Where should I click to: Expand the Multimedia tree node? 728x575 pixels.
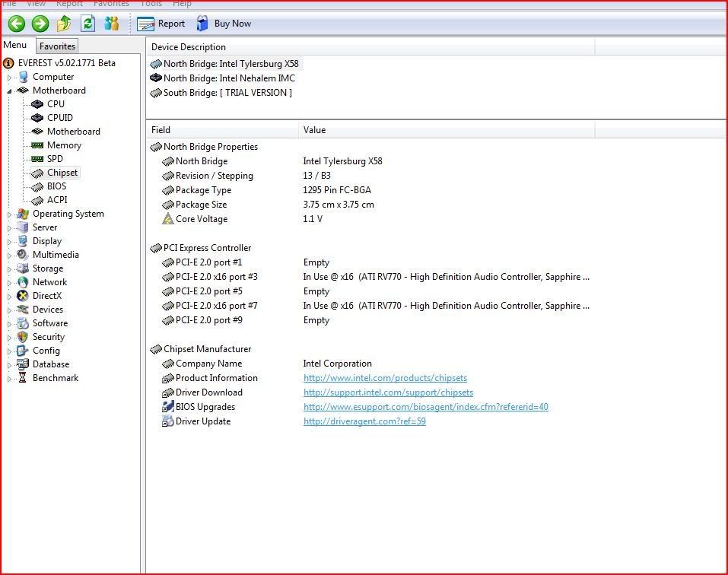tap(9, 256)
